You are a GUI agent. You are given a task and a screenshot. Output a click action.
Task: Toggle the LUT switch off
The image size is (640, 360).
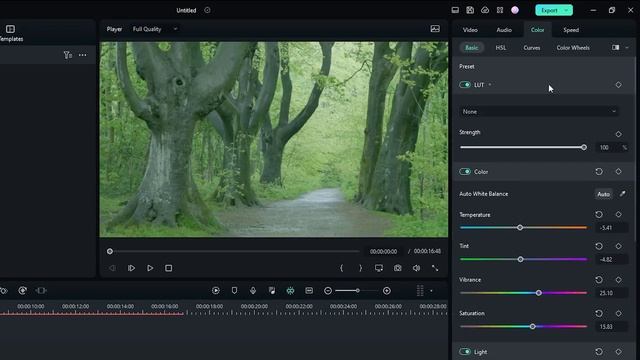pos(465,84)
